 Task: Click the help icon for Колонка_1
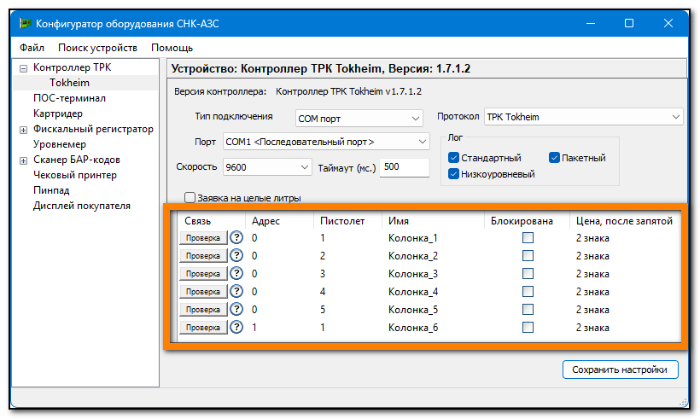point(236,237)
